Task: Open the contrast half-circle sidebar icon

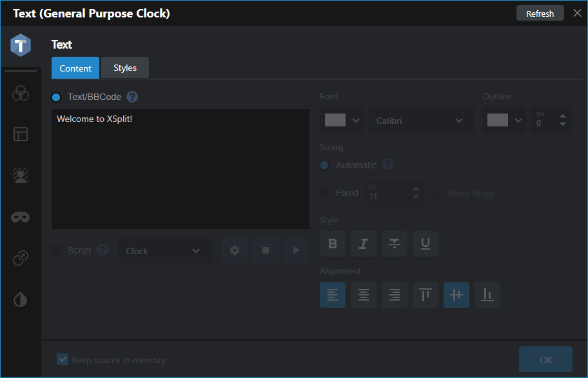Action: coord(21,299)
